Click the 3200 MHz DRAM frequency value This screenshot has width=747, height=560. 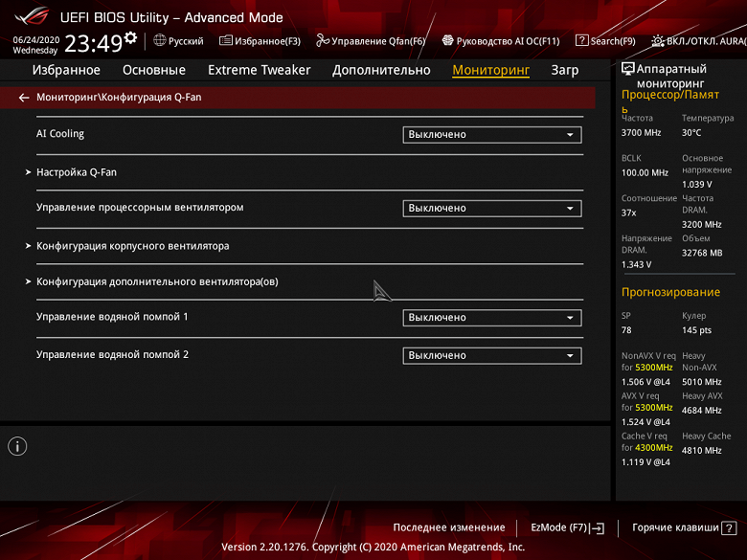pos(701,224)
